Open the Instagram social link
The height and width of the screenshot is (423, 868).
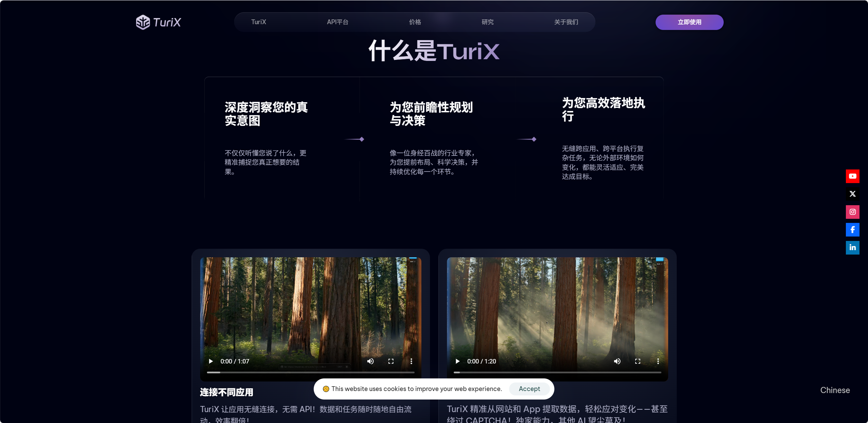[x=852, y=212]
